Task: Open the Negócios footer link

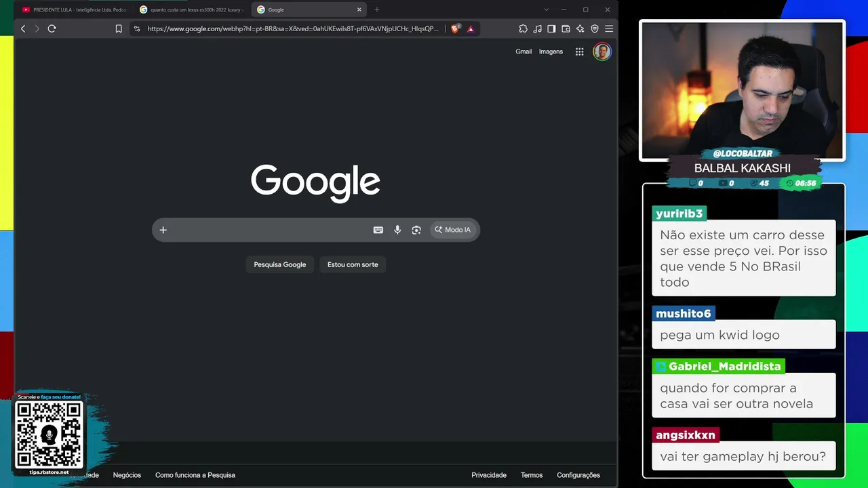Action: click(x=127, y=475)
